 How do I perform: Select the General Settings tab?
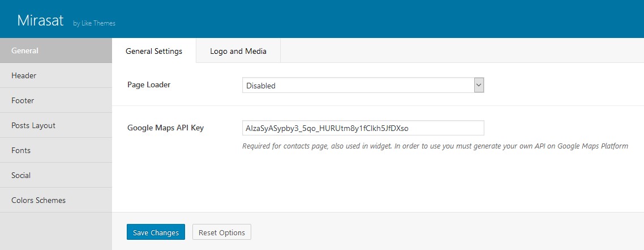click(x=154, y=51)
